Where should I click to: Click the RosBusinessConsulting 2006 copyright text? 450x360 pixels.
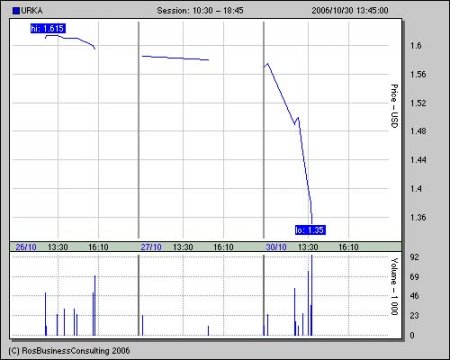click(x=69, y=351)
